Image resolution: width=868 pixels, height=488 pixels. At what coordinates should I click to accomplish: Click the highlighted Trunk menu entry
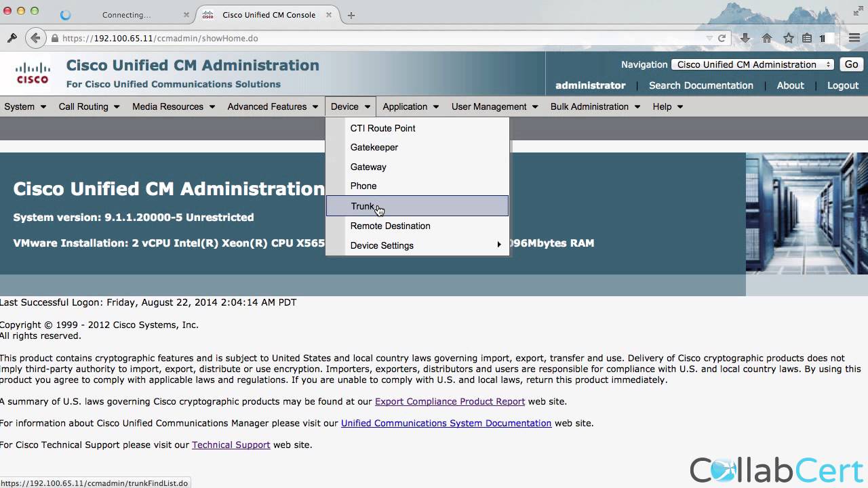point(417,206)
